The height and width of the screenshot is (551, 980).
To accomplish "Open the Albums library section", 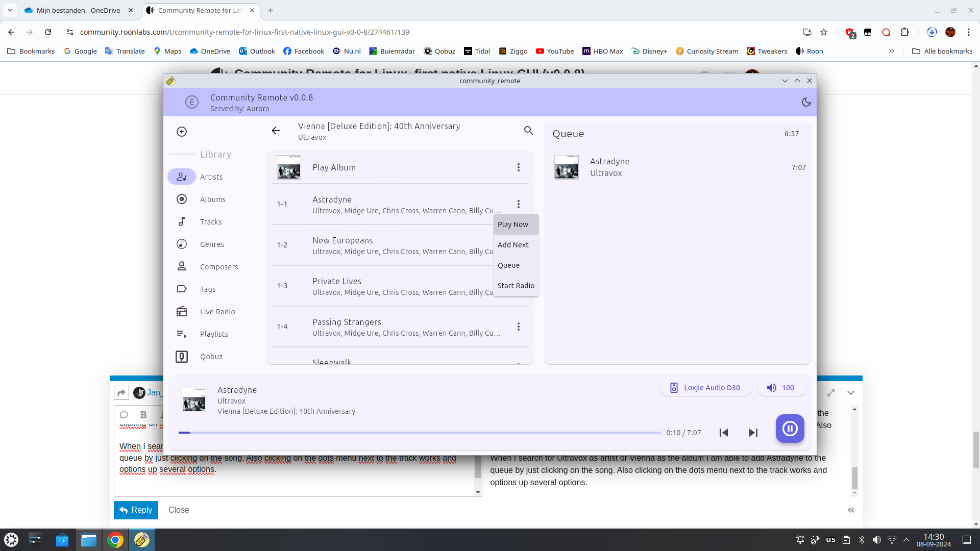I will (213, 199).
